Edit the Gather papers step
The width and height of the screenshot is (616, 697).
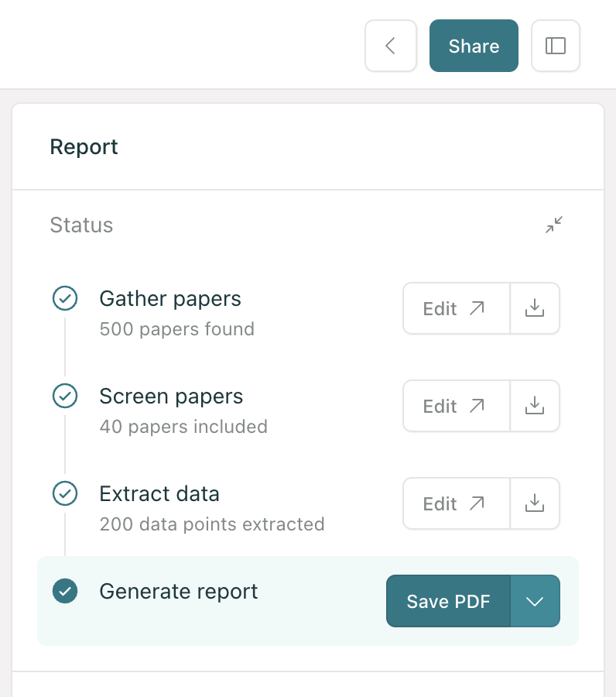pyautogui.click(x=457, y=308)
